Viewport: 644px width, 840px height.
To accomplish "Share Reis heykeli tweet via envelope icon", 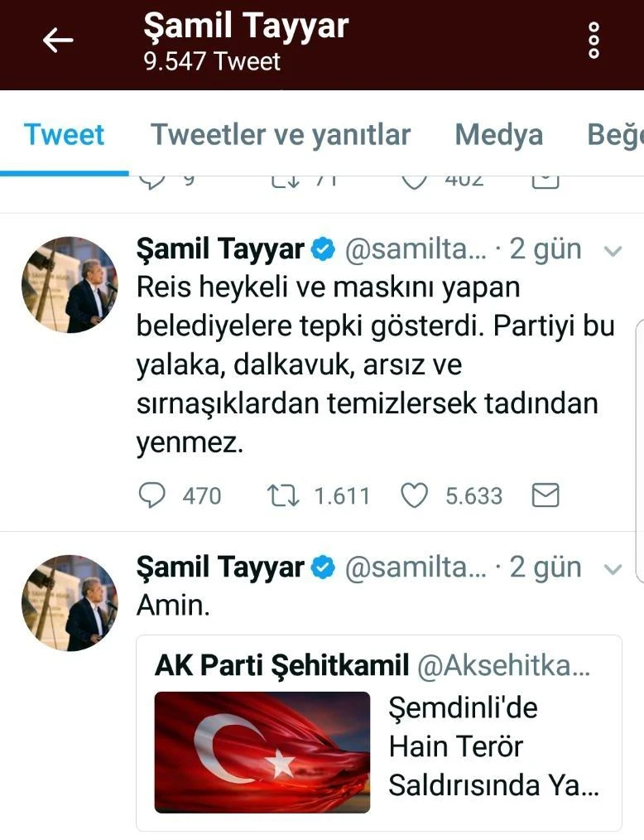I will point(545,495).
